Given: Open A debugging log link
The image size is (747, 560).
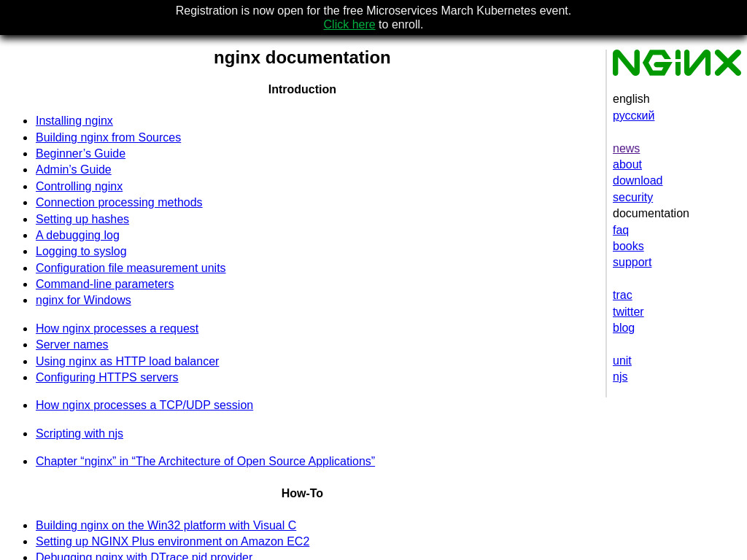Looking at the screenshot, I should coord(77,236).
